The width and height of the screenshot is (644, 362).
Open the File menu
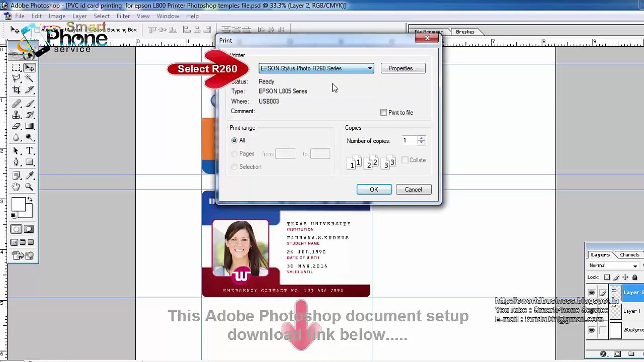point(20,16)
